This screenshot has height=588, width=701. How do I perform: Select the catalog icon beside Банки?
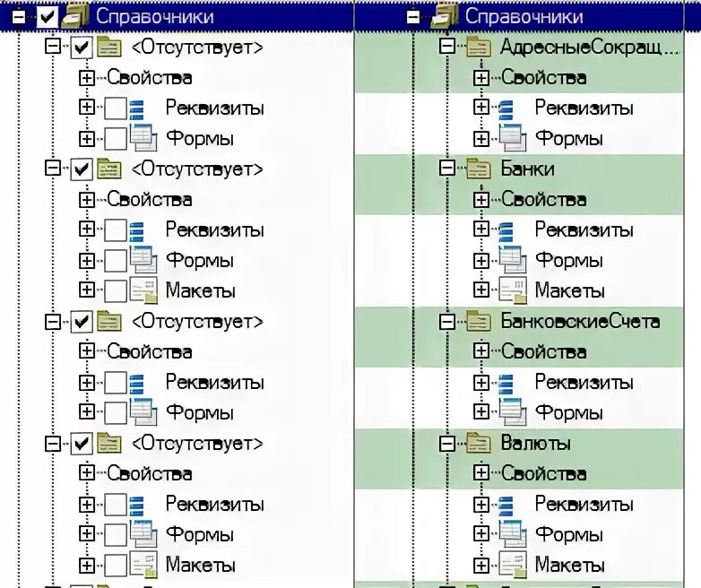coord(479,169)
